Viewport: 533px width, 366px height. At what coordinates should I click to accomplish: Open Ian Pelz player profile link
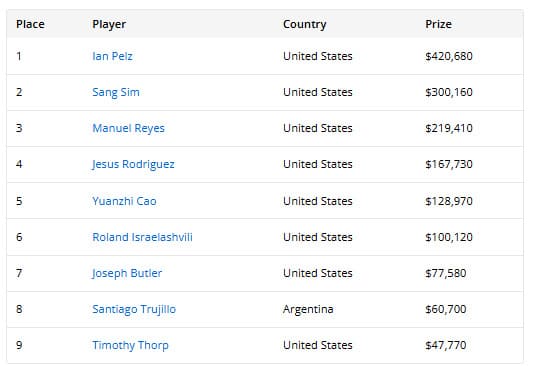click(x=112, y=56)
